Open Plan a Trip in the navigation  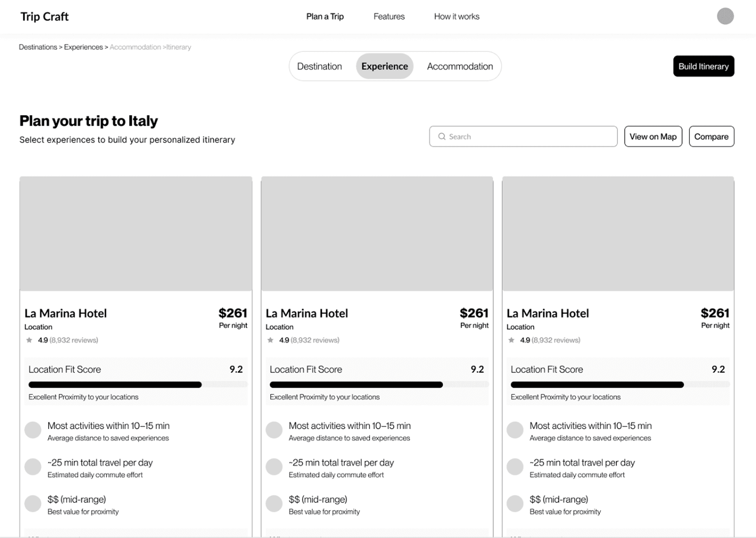coord(325,17)
